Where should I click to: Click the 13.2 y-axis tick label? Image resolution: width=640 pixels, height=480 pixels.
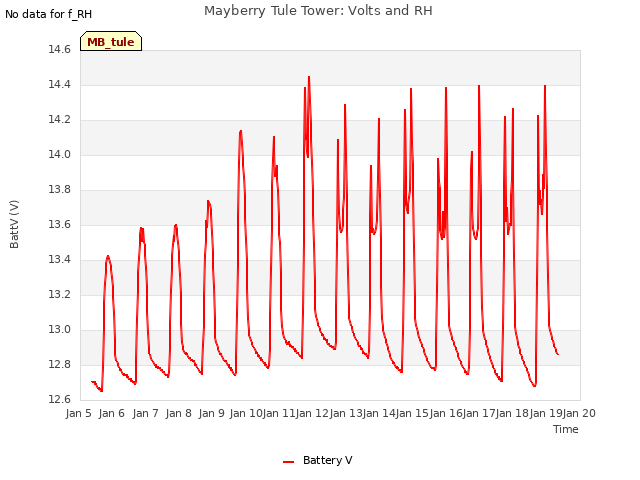tap(60, 295)
